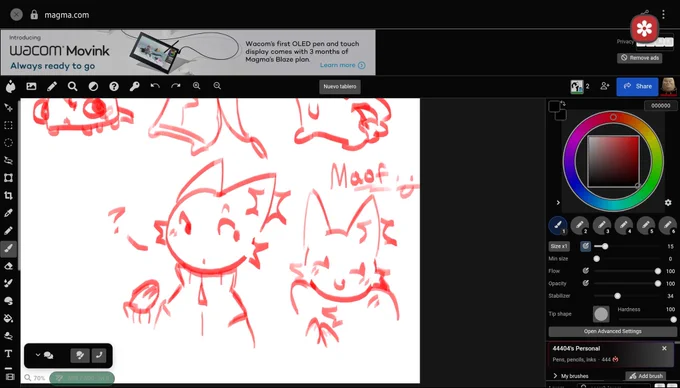Select the text tool
Viewport: 680px width, 388px height.
(8, 354)
